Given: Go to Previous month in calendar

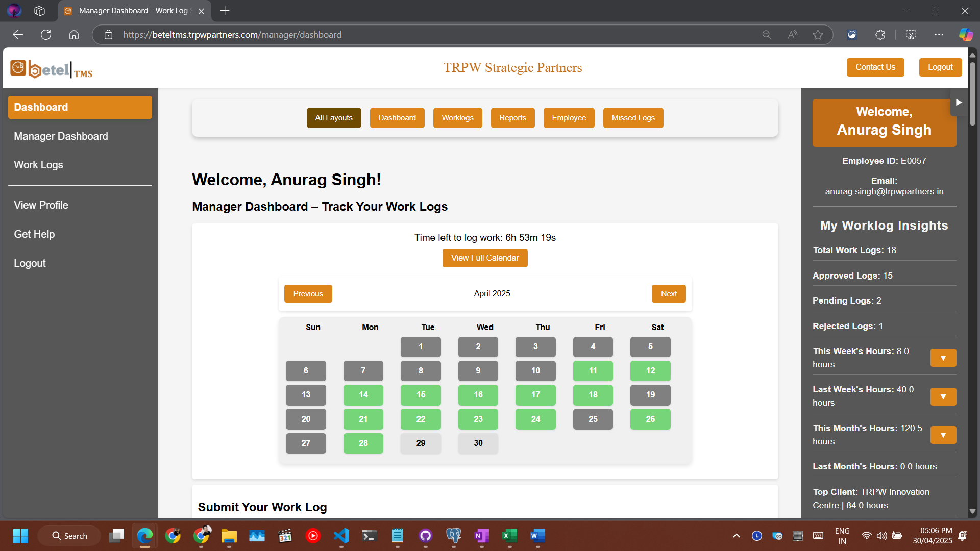Looking at the screenshot, I should (308, 294).
